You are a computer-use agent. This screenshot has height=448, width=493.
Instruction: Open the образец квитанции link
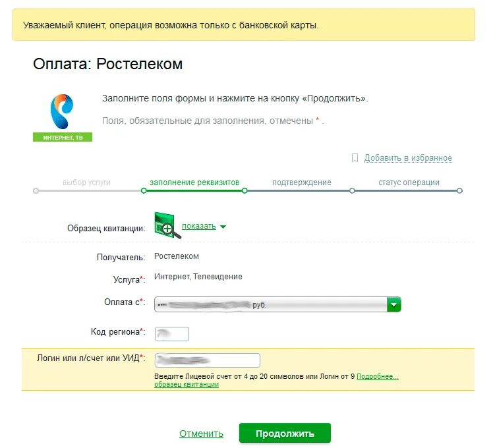pyautogui.click(x=187, y=384)
